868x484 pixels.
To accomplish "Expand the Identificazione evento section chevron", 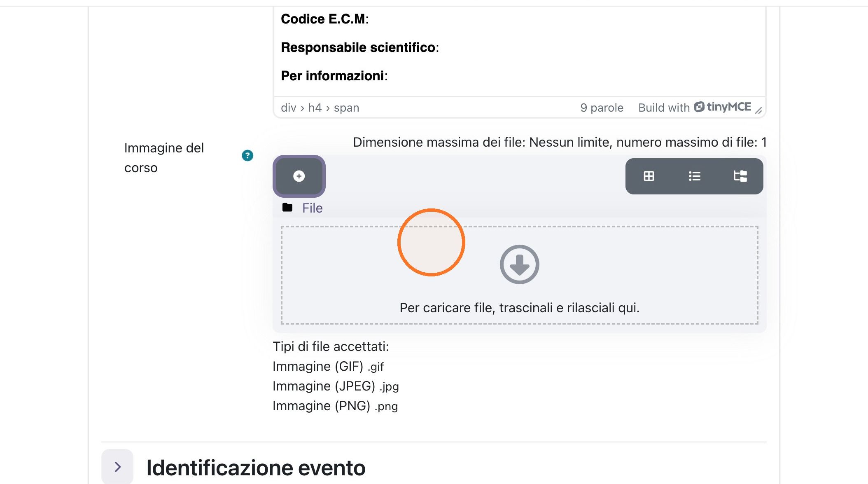I will point(117,467).
